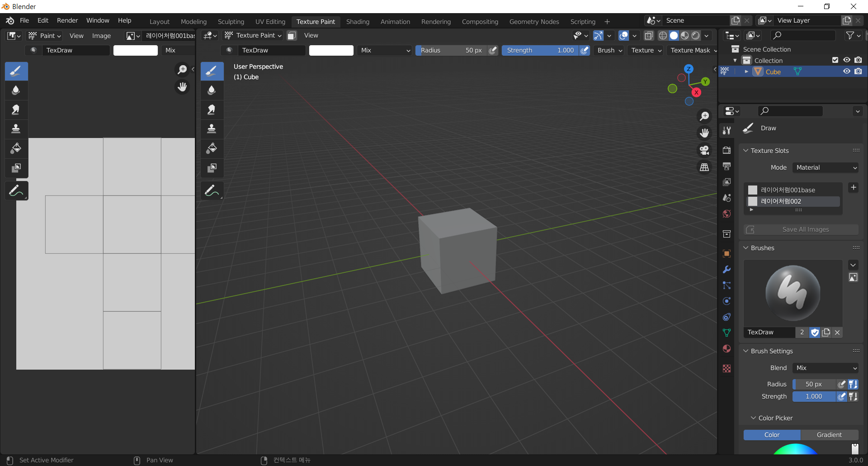868x466 pixels.
Task: Select the Soften tool in the 3D viewport toolbar
Action: (x=212, y=90)
